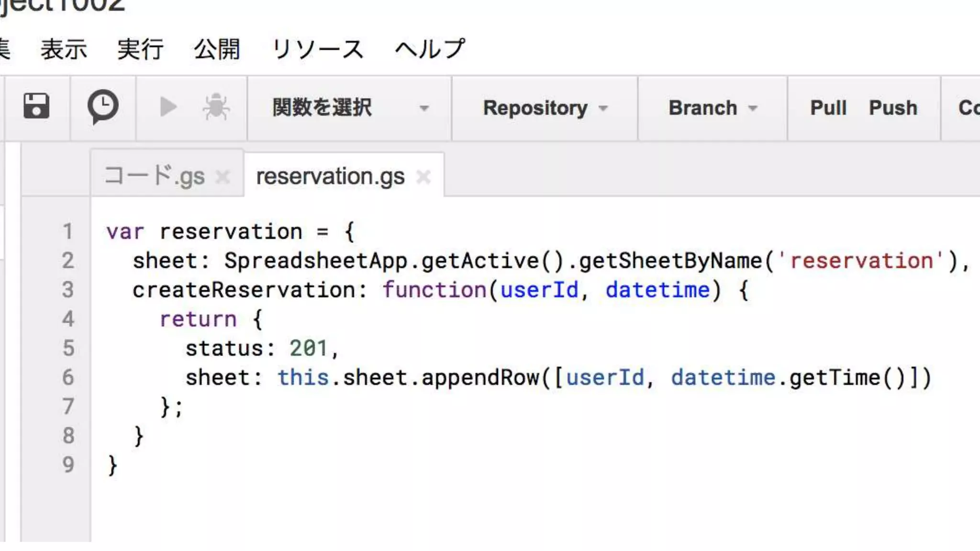Click line number 1 in gutter
The height and width of the screenshot is (551, 980).
(x=68, y=231)
